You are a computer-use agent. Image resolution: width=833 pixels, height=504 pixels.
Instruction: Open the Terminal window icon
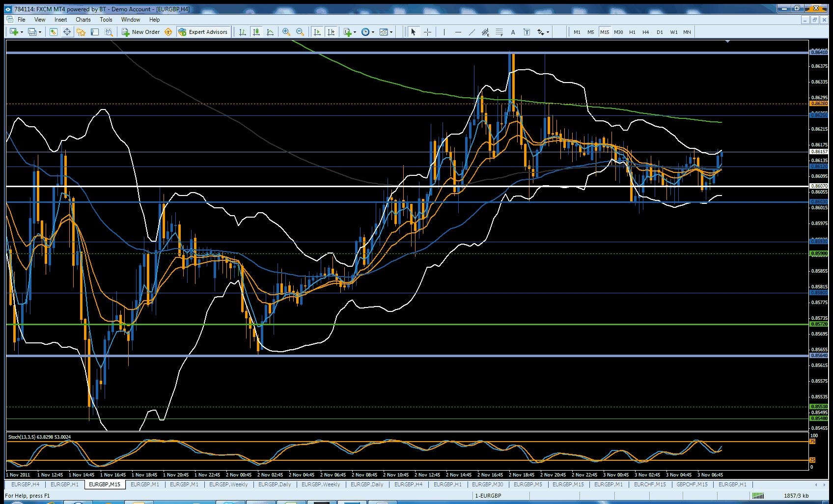pyautogui.click(x=95, y=32)
